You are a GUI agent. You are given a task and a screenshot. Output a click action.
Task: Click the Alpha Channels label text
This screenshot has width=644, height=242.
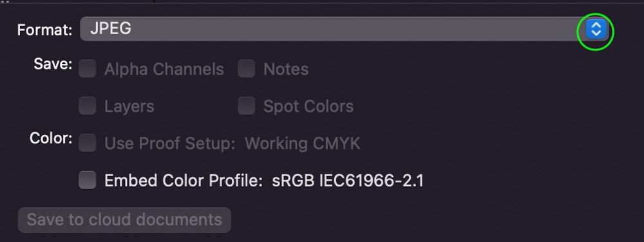pos(164,69)
